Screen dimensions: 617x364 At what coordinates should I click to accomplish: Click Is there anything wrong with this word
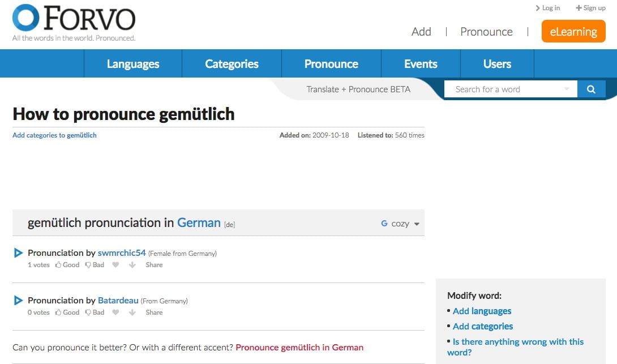pyautogui.click(x=516, y=346)
